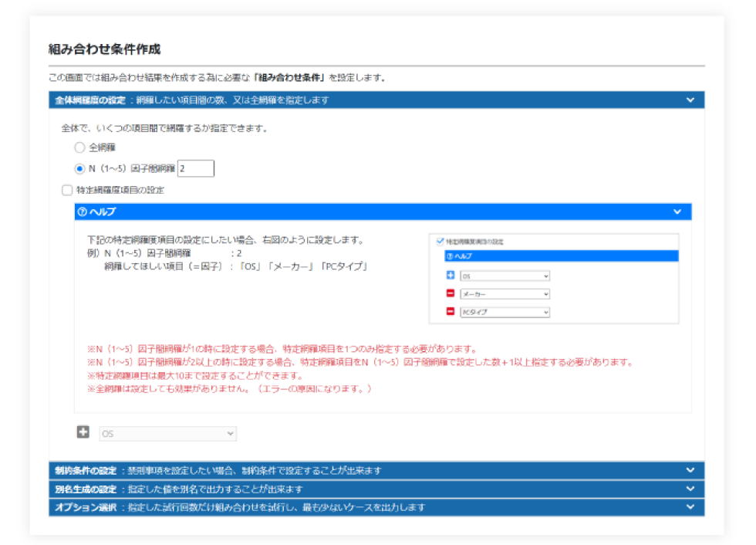
Task: Click the blue plus icon in the example image
Action: pos(451,276)
